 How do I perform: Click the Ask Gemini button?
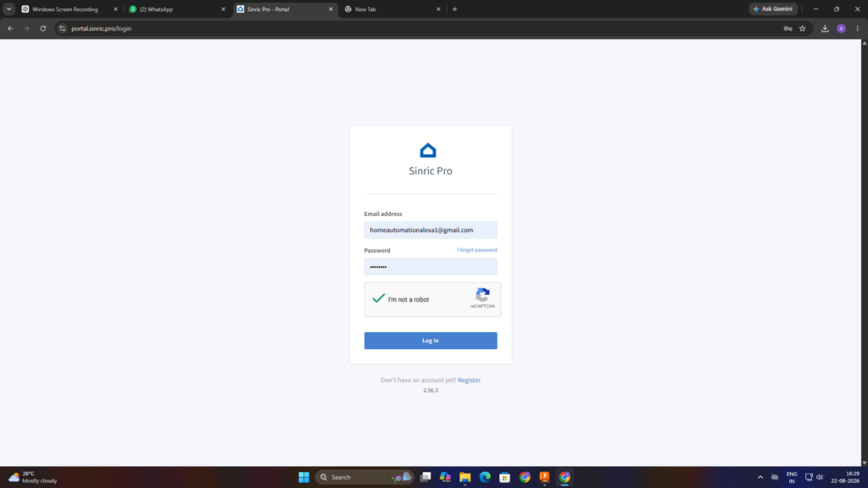point(773,8)
